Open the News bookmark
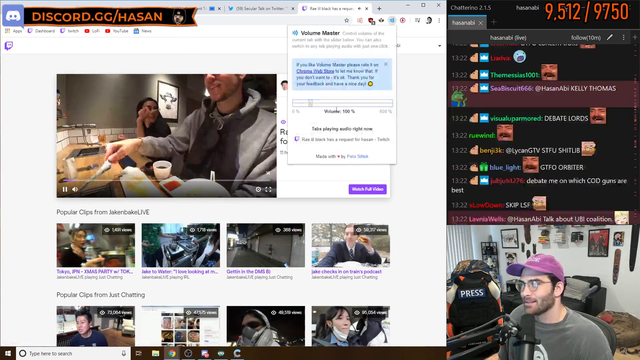This screenshot has height=360, width=640. (142, 31)
